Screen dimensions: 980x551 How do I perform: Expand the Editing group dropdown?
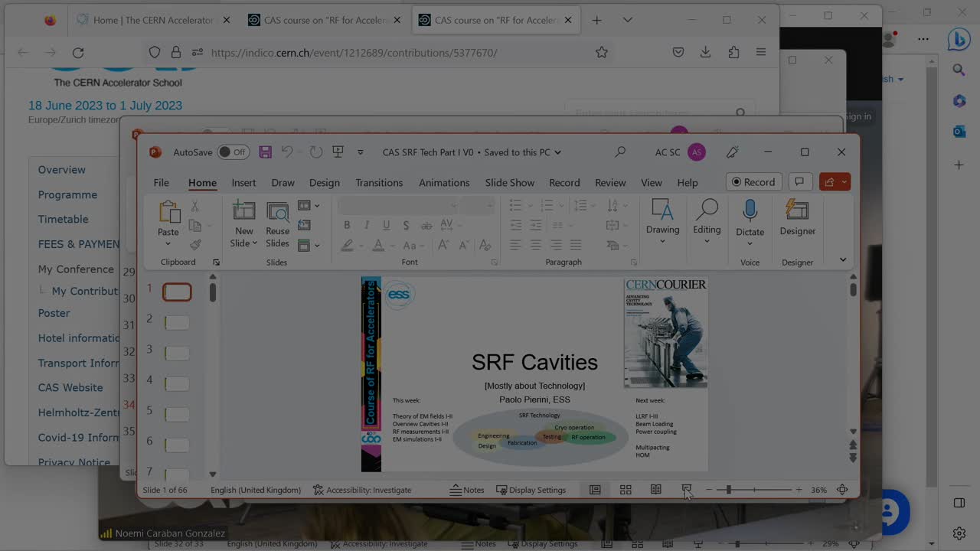tap(707, 242)
